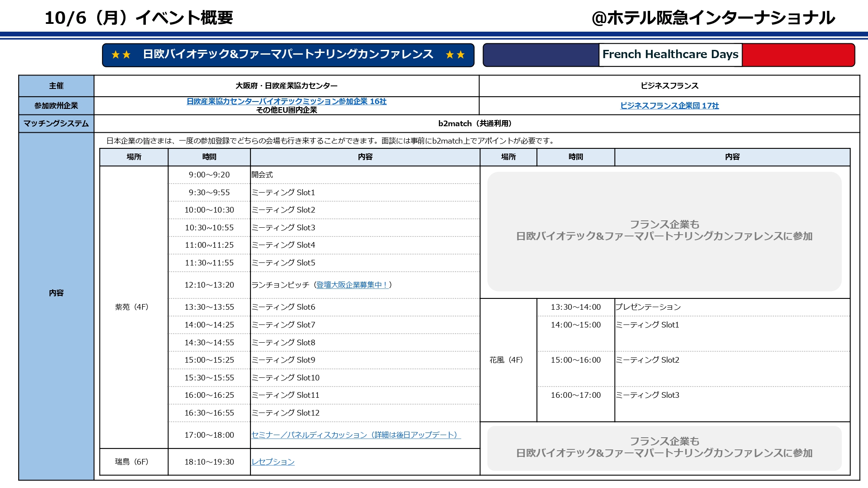The height and width of the screenshot is (488, 868).
Task: Click the right yellow stars on the conference banner
Action: (455, 55)
